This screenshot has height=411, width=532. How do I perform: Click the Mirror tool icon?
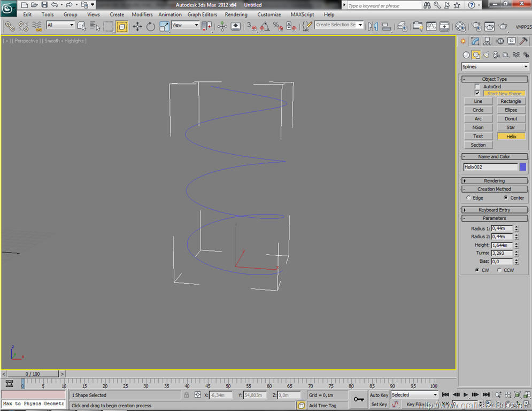coord(373,26)
